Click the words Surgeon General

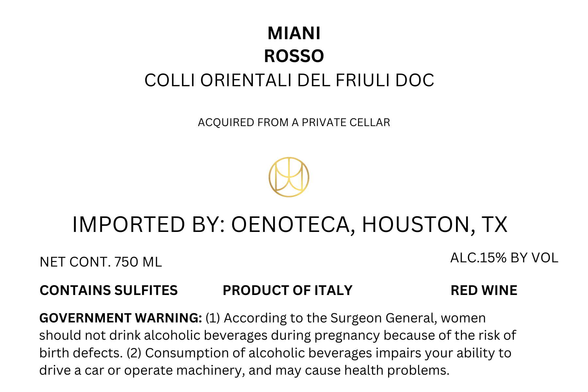(x=384, y=318)
